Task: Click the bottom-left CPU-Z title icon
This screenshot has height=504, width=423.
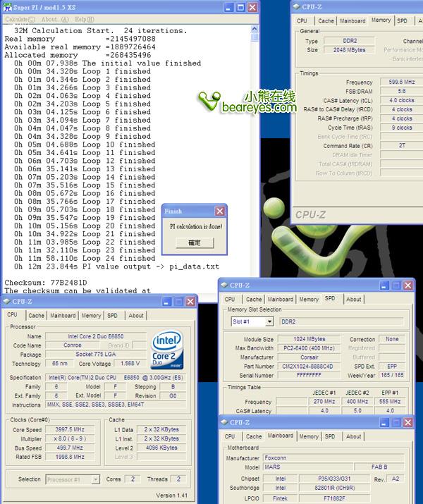Action: [7, 302]
